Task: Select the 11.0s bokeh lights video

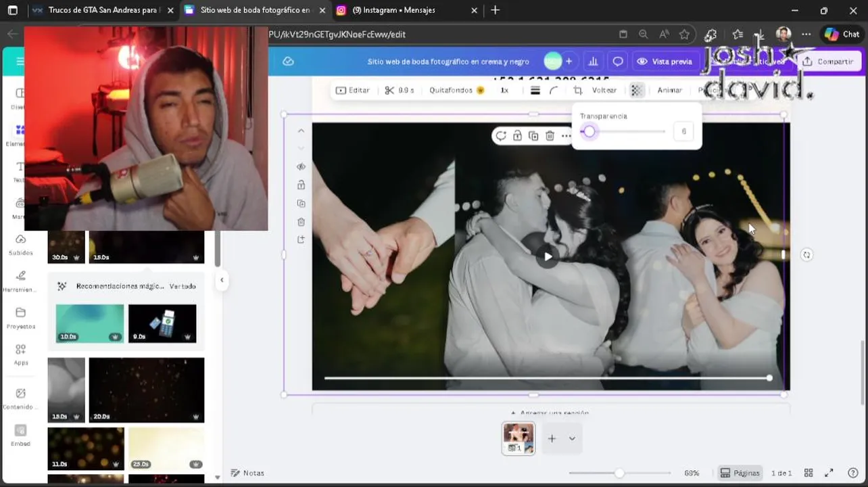Action: (x=86, y=448)
